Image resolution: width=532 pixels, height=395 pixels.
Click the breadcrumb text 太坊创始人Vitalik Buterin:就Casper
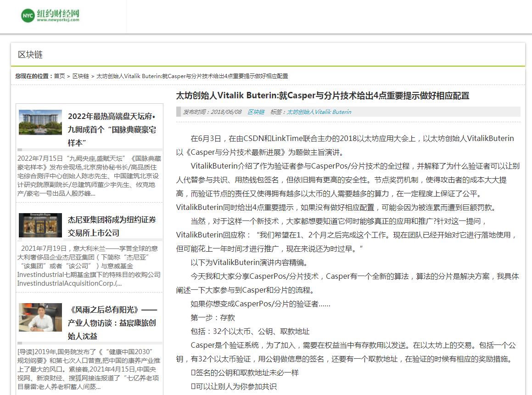pyautogui.click(x=192, y=76)
